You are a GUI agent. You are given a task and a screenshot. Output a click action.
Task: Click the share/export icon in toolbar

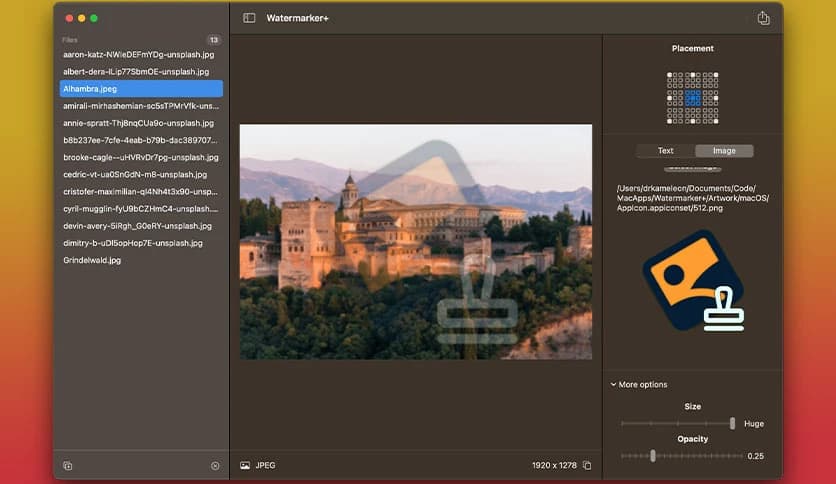tap(763, 18)
